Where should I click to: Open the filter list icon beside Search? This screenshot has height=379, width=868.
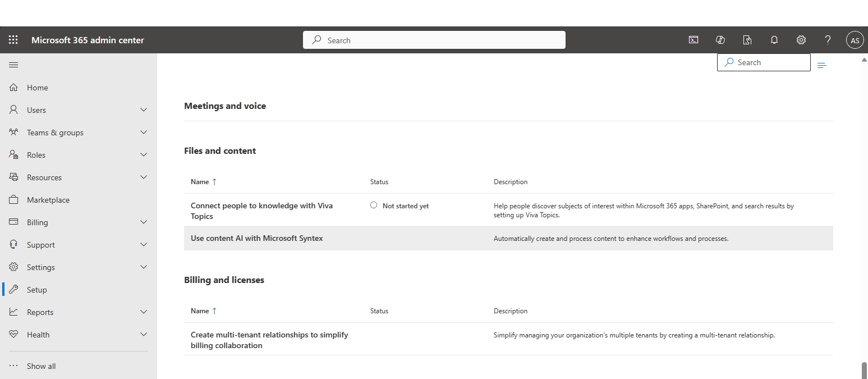pos(822,66)
